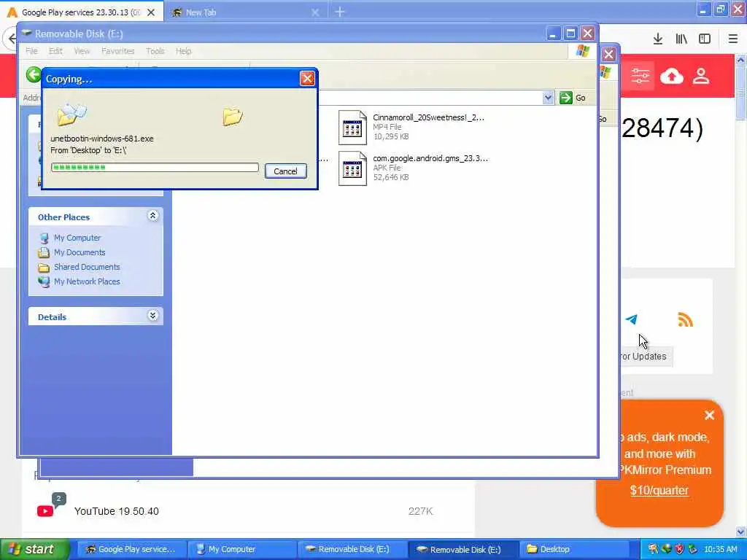The width and height of the screenshot is (747, 560).
Task: Open a new browser tab
Action: tap(340, 12)
